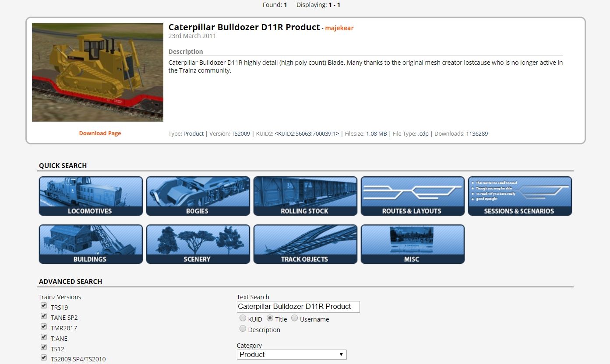Open the Misc quick search tile
This screenshot has width=610, height=364.
[x=413, y=244]
